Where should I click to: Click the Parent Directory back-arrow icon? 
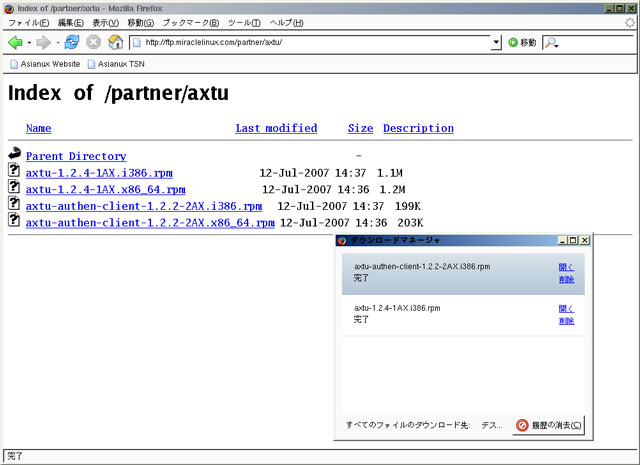coord(14,155)
